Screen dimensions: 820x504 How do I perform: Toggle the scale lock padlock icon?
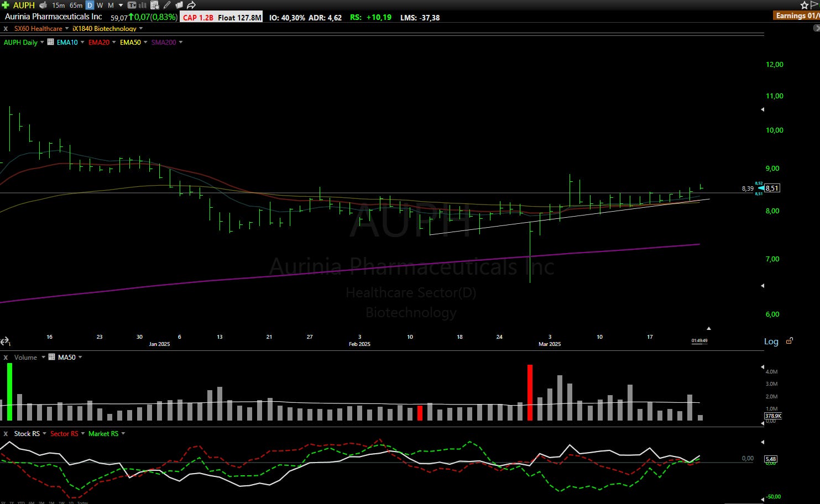[790, 341]
